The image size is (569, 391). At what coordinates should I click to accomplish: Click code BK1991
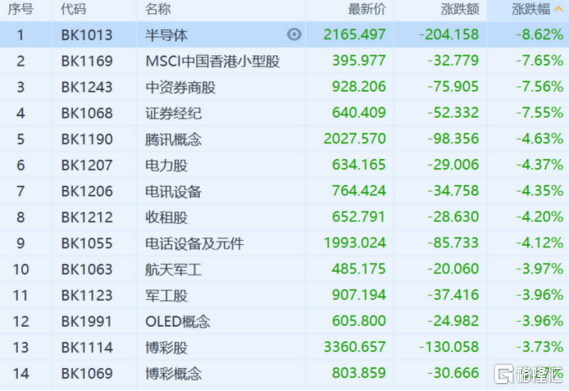(x=87, y=321)
